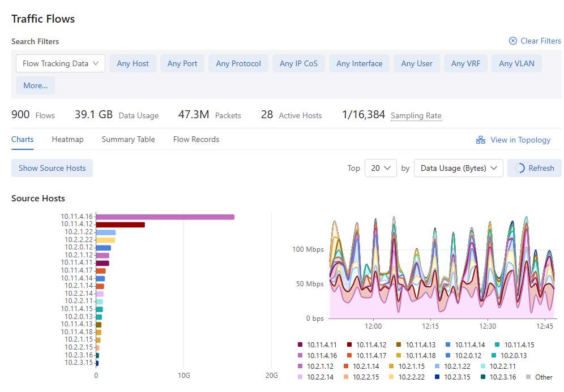Click the Show Source Hosts button

pyautogui.click(x=52, y=168)
